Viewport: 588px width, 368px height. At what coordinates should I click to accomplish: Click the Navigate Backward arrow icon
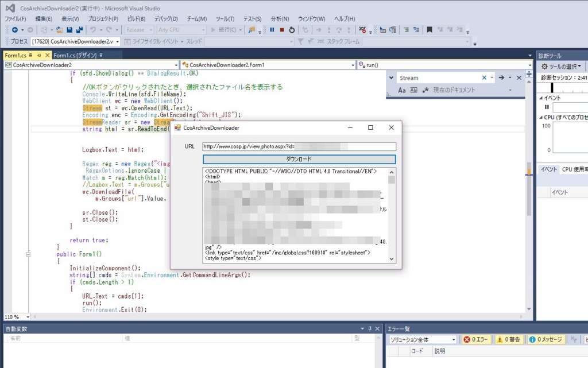point(14,30)
